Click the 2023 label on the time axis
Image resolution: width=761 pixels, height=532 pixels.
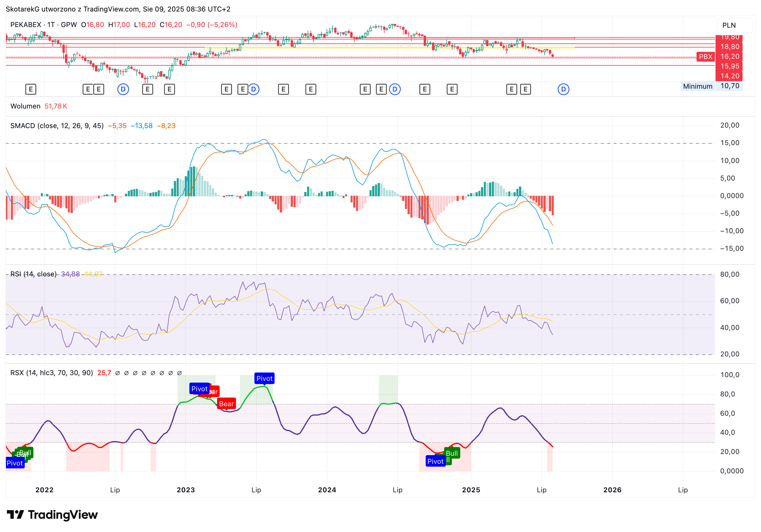(186, 490)
